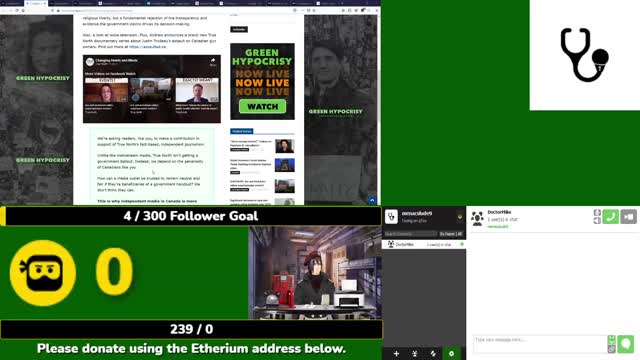Click the message text input field
640x360 pixels.
[540, 344]
